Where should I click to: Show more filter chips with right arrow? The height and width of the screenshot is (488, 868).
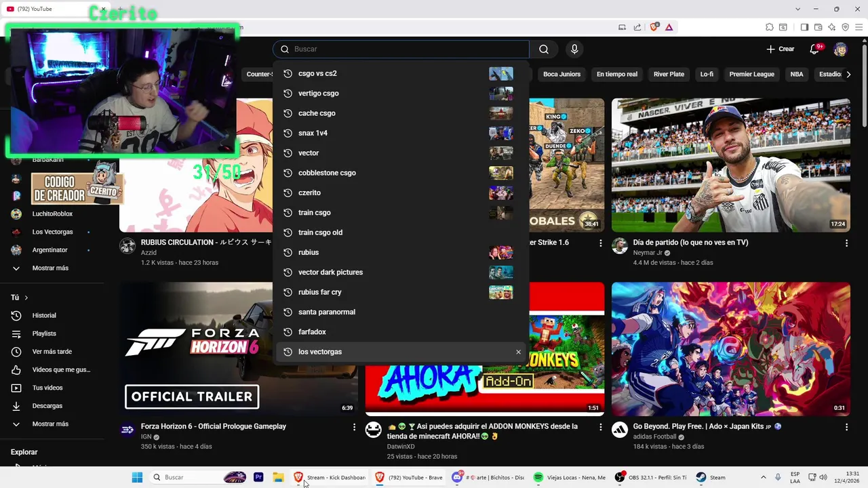tap(848, 74)
